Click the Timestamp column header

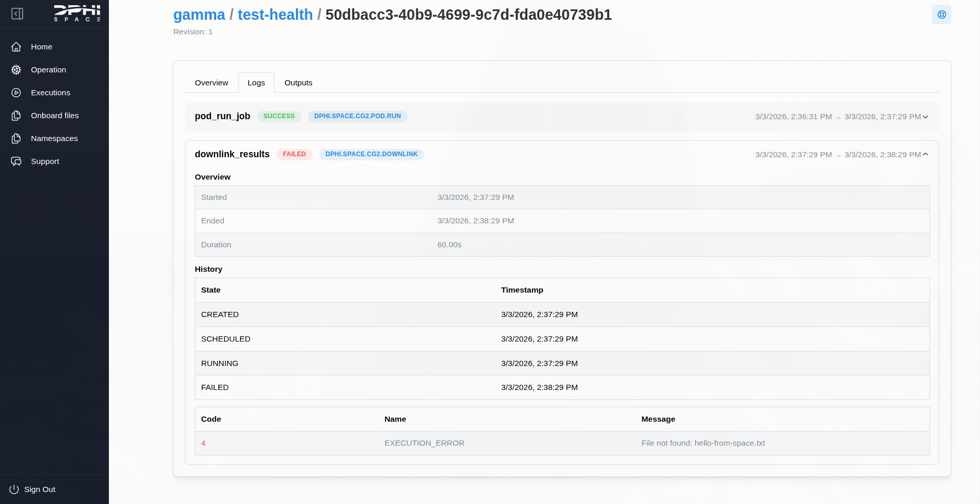coord(522,290)
